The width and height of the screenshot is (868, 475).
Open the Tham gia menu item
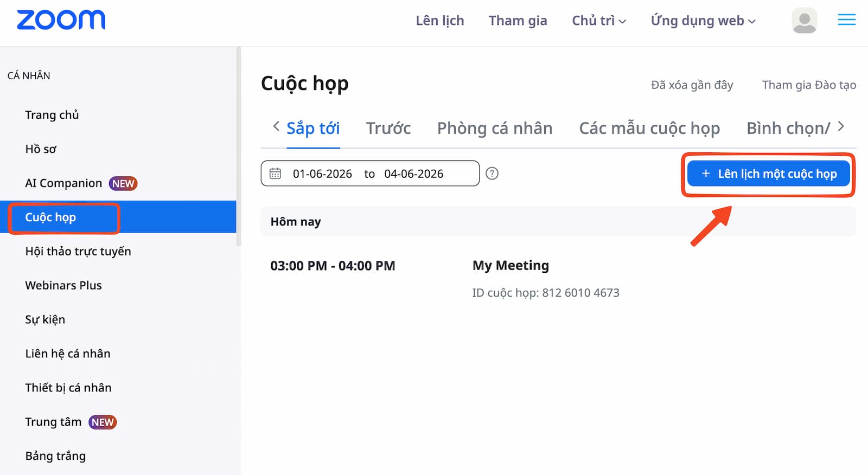tap(518, 21)
